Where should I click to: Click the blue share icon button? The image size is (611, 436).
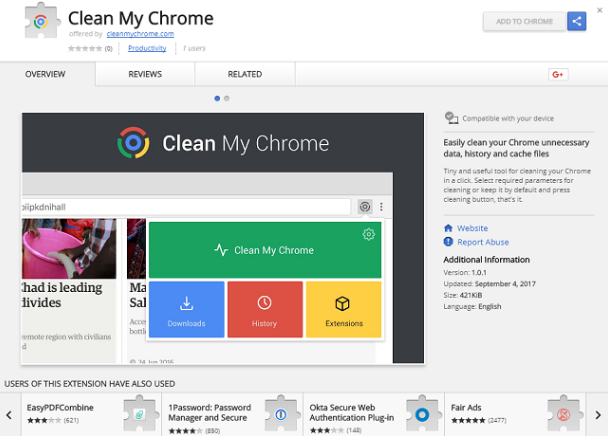click(577, 21)
